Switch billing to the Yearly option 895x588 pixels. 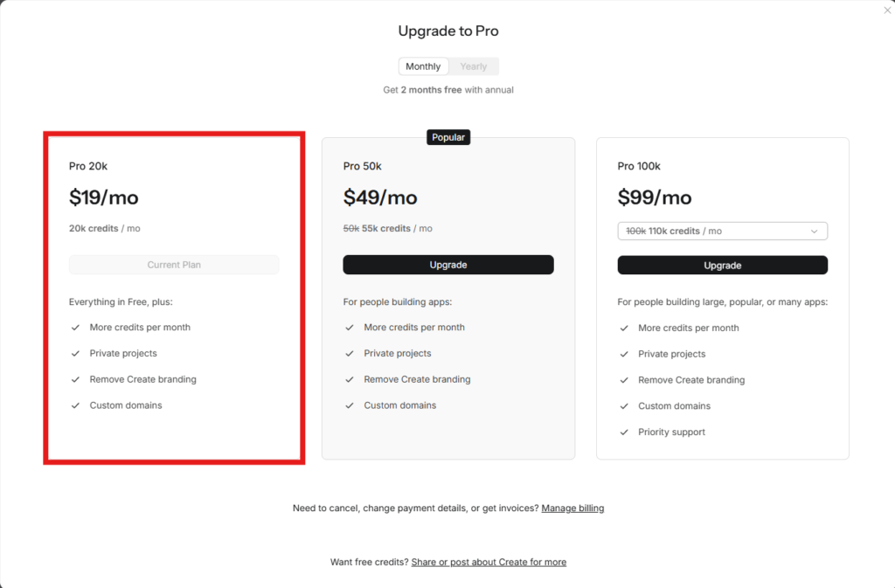[x=473, y=66]
